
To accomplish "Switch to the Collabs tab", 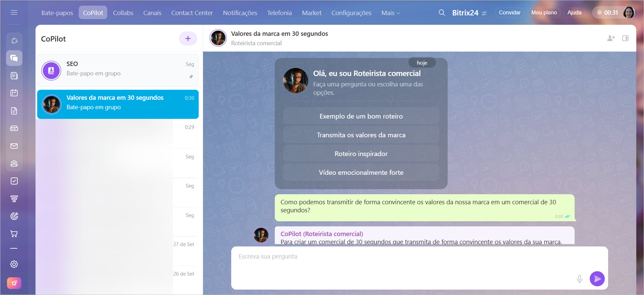I will [x=123, y=13].
